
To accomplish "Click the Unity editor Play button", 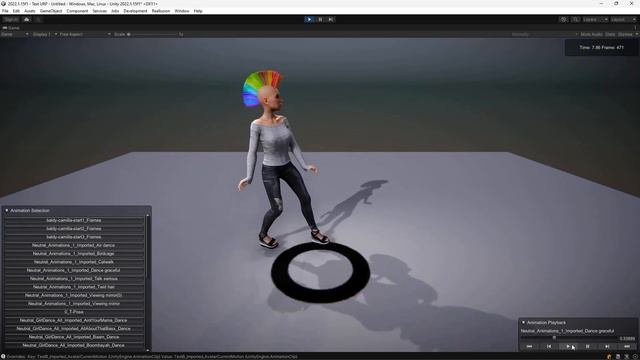I will 309,19.
